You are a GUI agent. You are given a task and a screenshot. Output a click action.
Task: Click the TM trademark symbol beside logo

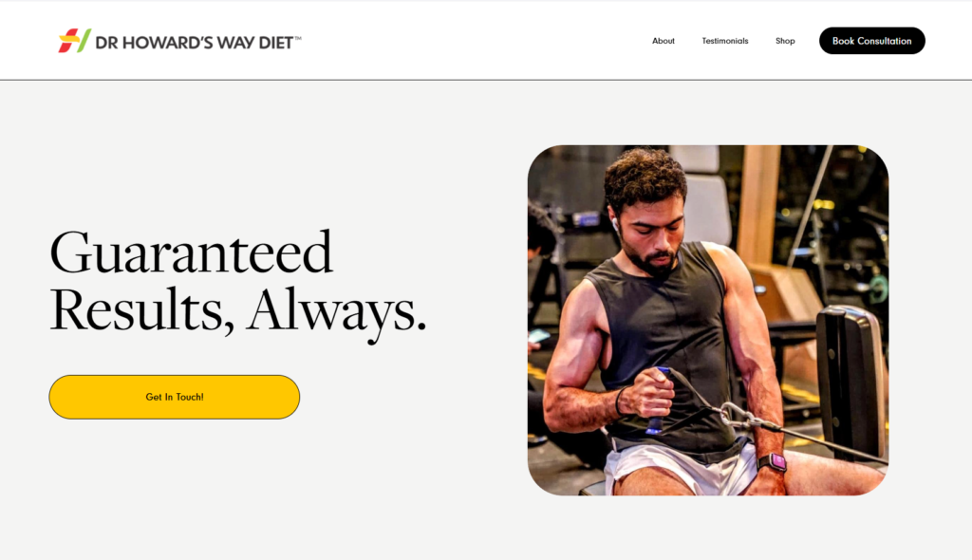[298, 38]
